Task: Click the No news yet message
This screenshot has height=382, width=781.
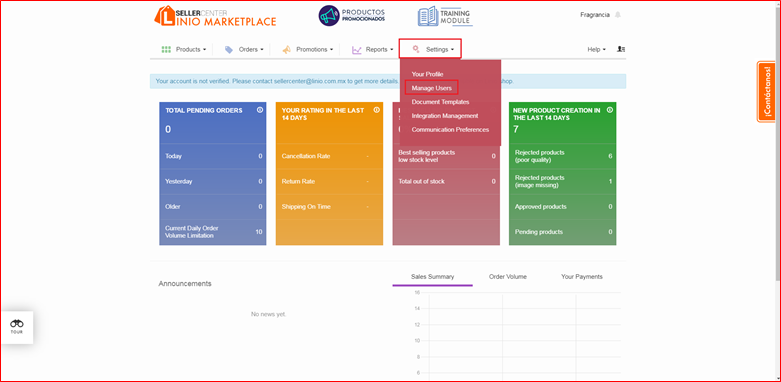Action: tap(268, 314)
